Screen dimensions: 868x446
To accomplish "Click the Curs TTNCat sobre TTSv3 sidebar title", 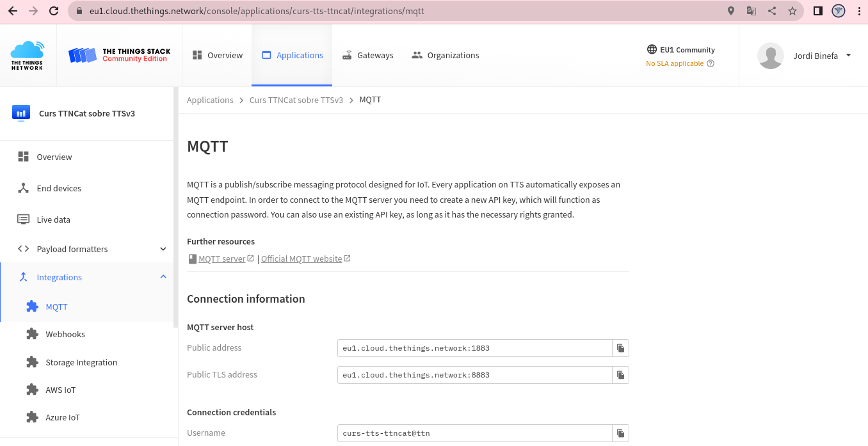I will tap(87, 114).
